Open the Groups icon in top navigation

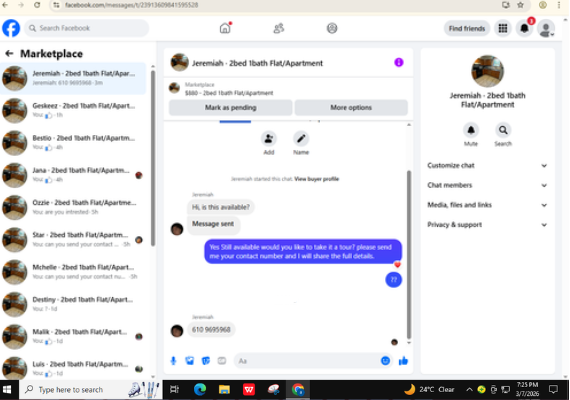pyautogui.click(x=332, y=28)
